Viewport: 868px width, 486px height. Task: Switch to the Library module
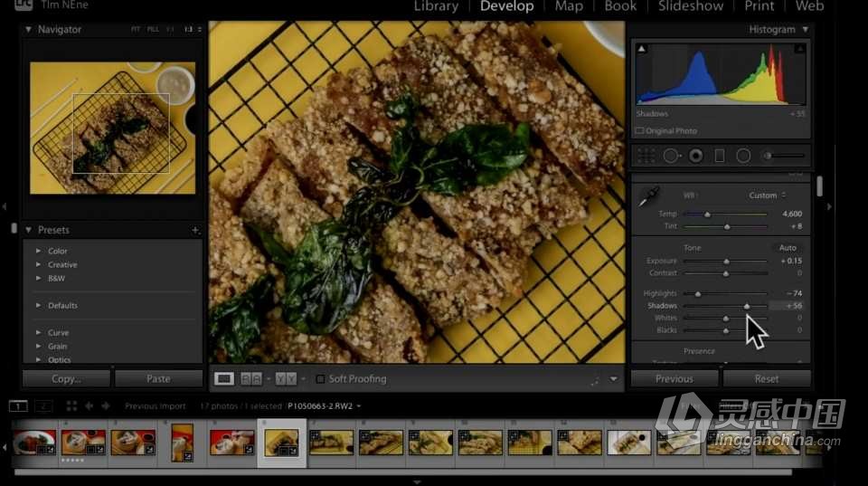click(x=436, y=6)
